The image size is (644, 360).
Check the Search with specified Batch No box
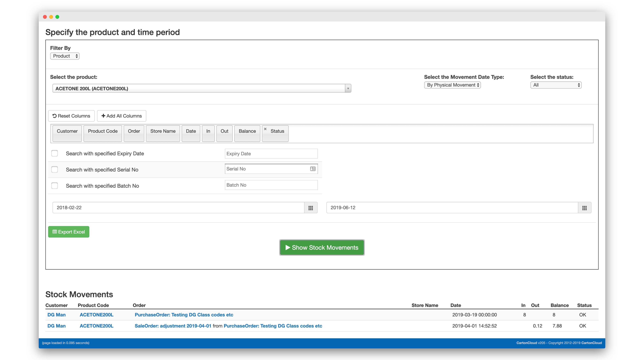pyautogui.click(x=54, y=186)
